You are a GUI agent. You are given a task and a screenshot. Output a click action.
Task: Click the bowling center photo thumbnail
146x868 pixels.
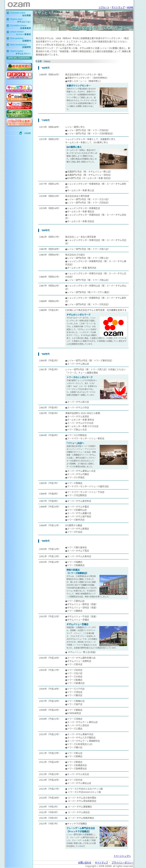coord(113,98)
